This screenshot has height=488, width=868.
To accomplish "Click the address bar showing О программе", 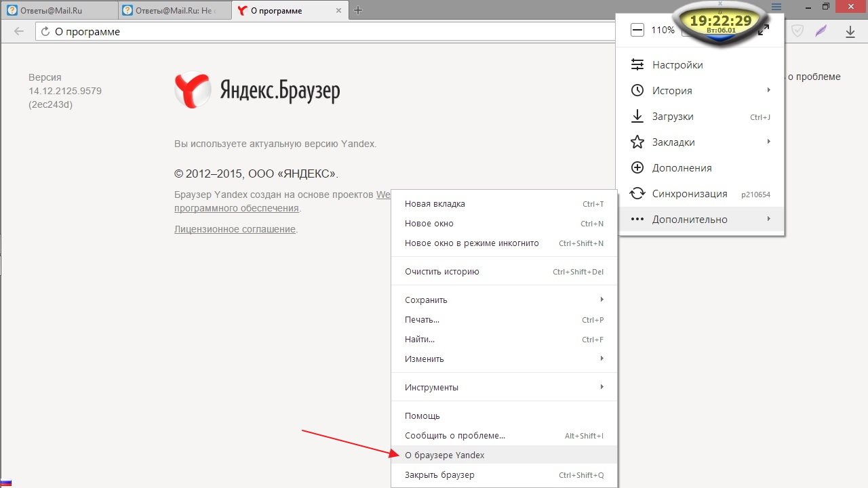I will [325, 32].
